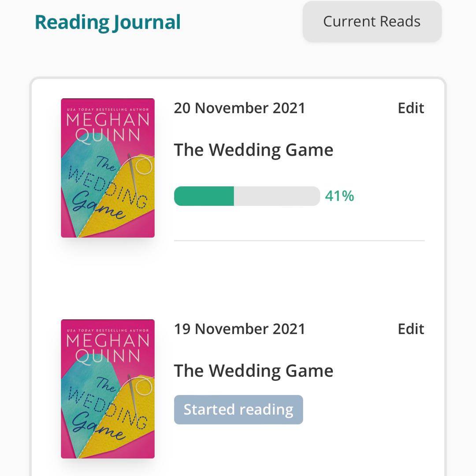Click the green filled part of progress bar
Image resolution: width=476 pixels, height=476 pixels.
click(204, 196)
